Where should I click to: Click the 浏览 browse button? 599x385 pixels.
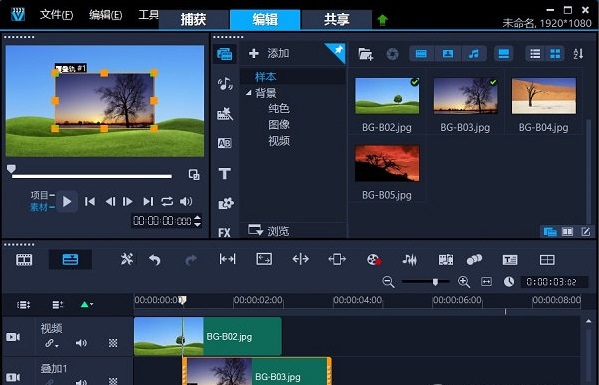tap(269, 231)
